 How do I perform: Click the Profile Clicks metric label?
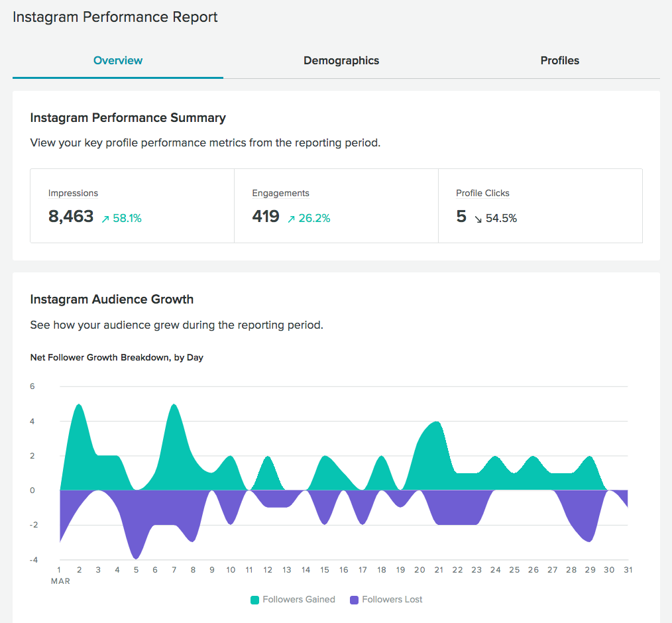click(x=482, y=194)
